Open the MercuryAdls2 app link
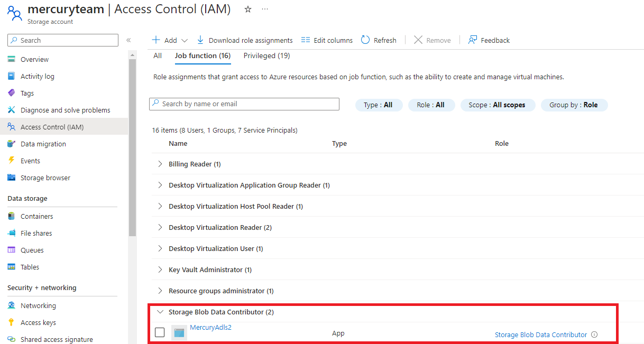The image size is (644, 344). click(210, 327)
